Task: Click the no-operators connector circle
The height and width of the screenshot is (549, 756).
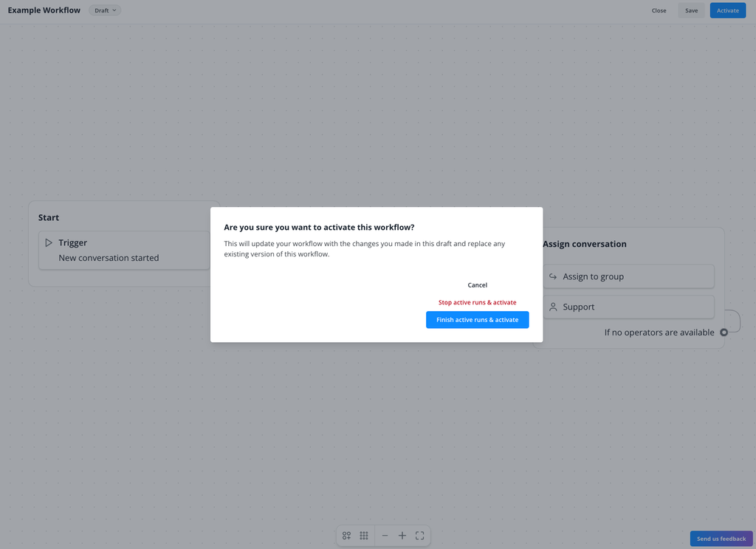Action: point(724,333)
